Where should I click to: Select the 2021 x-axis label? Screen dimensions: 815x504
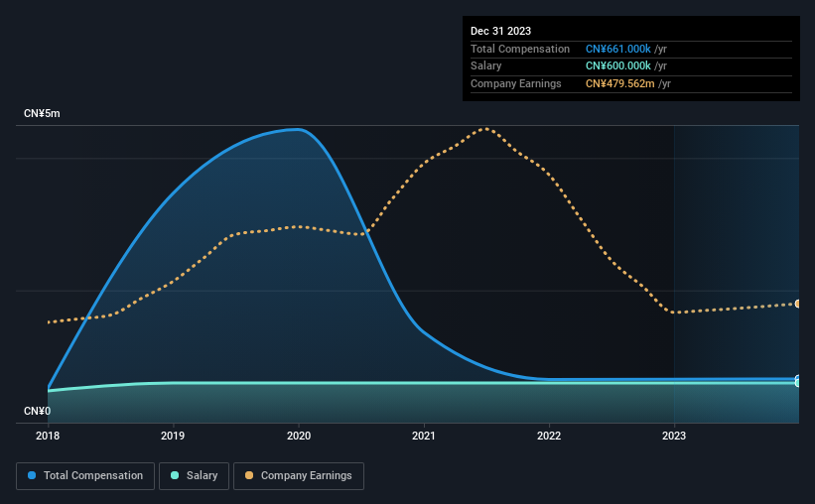424,436
